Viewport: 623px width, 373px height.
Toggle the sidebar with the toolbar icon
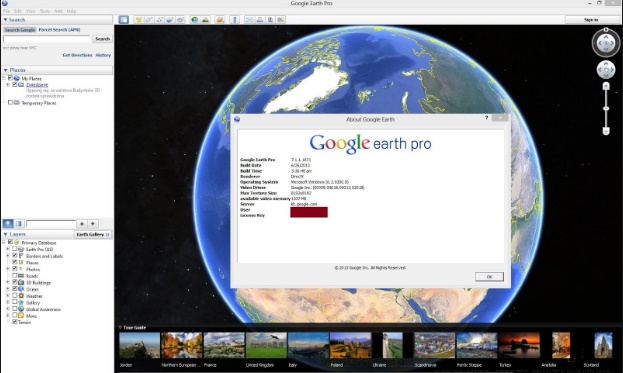(x=124, y=19)
